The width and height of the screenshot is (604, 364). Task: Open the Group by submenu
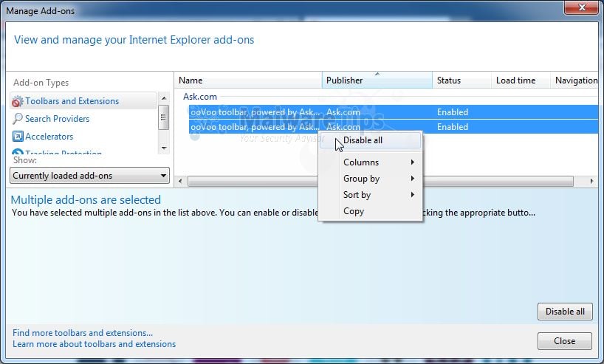click(371, 179)
